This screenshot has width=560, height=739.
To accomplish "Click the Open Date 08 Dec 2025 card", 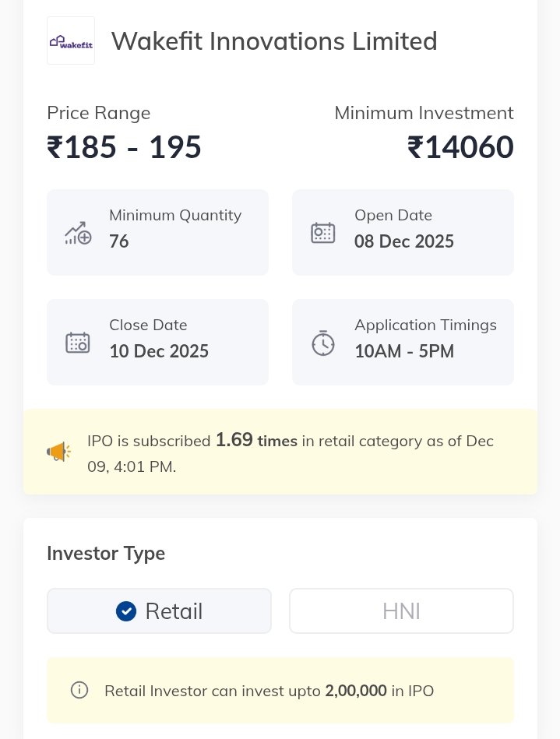I will tap(403, 232).
